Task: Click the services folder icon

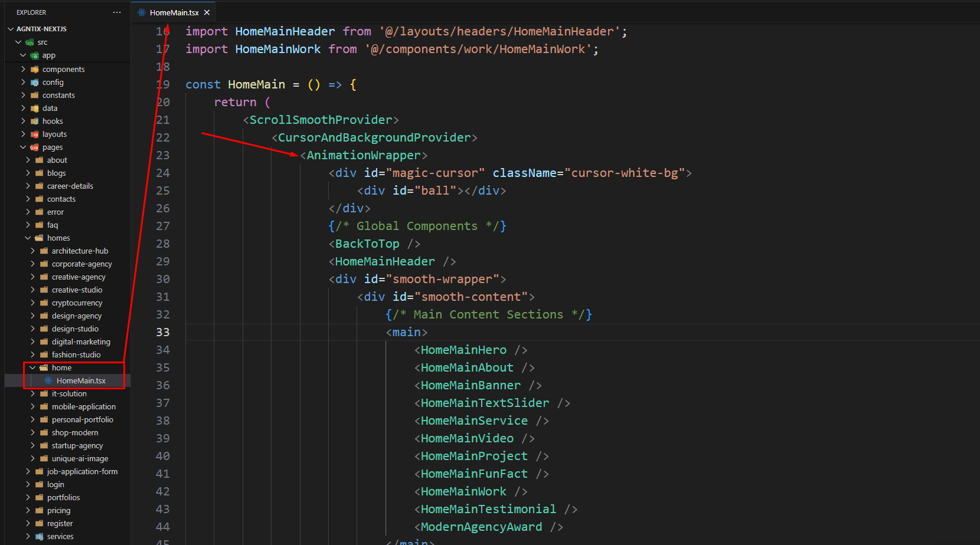Action: click(40, 537)
